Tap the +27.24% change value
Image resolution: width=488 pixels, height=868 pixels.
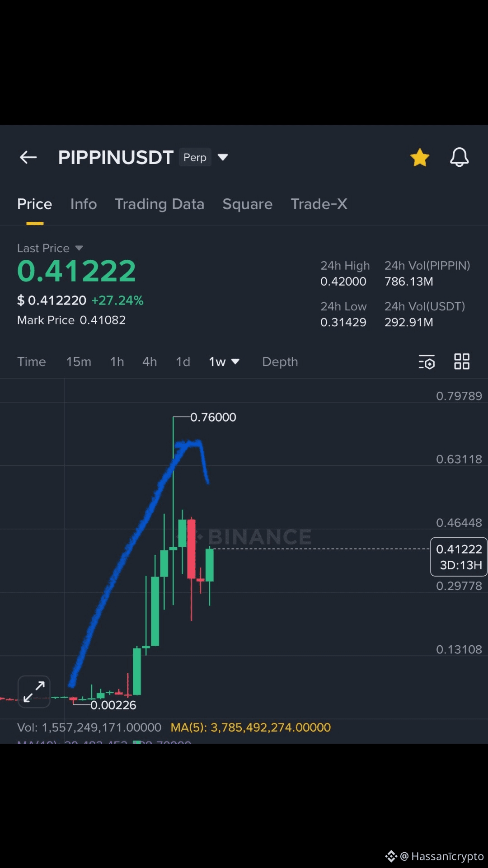pyautogui.click(x=117, y=300)
